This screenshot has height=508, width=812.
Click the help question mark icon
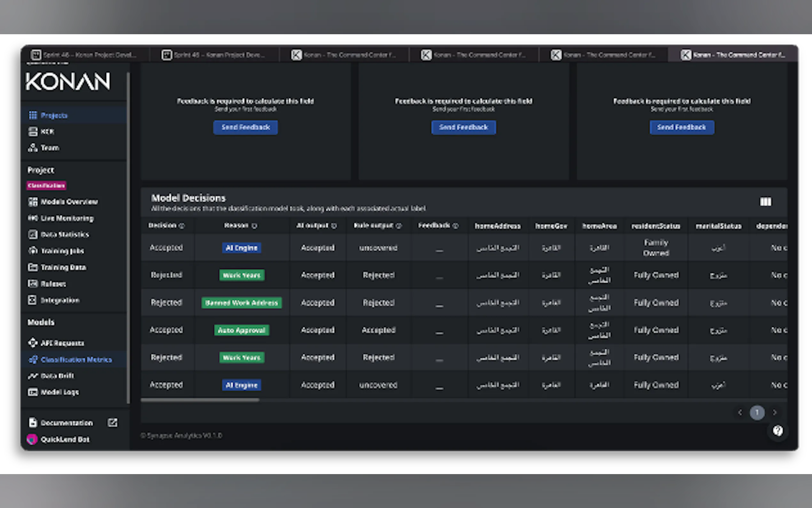pyautogui.click(x=777, y=430)
